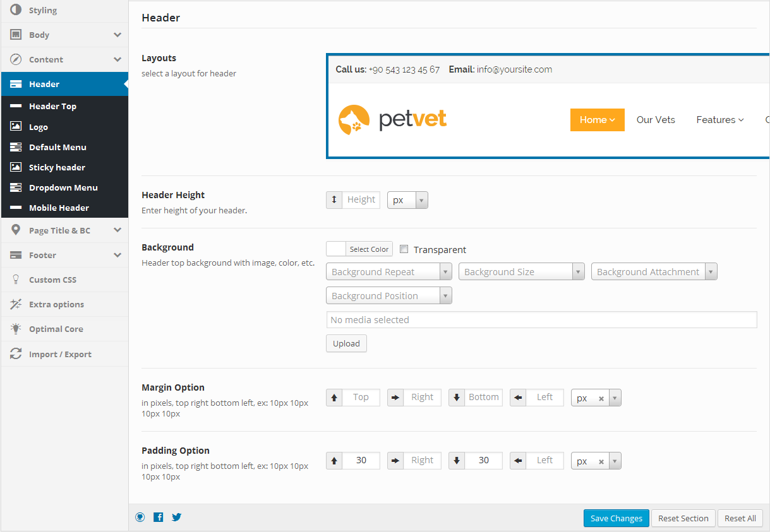This screenshot has height=532, width=770.
Task: Click the padding Left input field
Action: click(545, 461)
